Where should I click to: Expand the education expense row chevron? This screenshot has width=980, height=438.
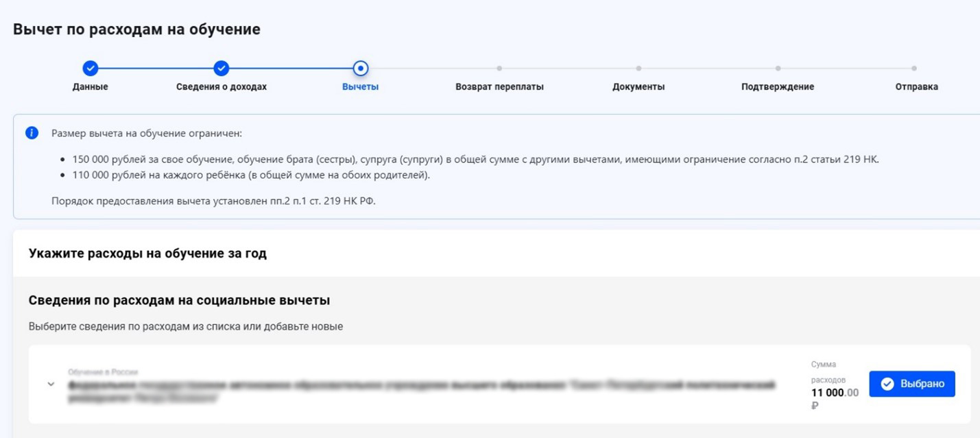tap(51, 385)
